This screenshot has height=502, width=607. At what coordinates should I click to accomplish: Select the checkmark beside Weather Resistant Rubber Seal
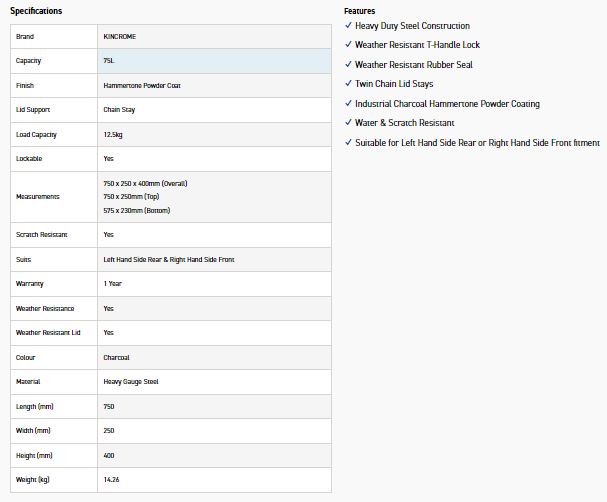[347, 65]
